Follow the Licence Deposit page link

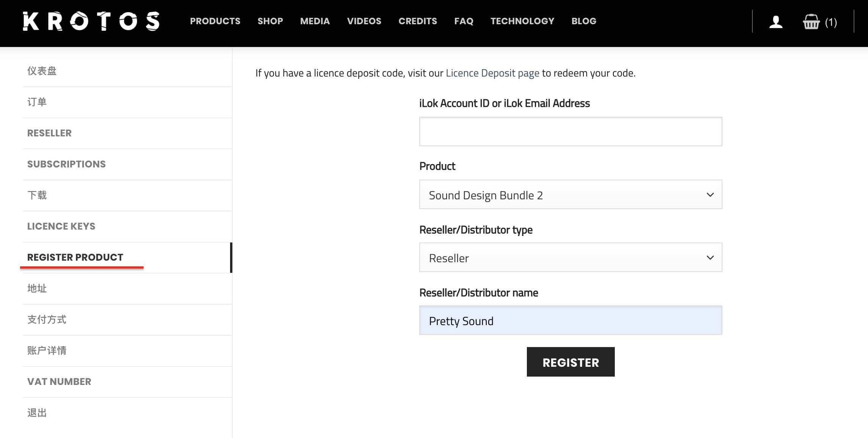[492, 73]
